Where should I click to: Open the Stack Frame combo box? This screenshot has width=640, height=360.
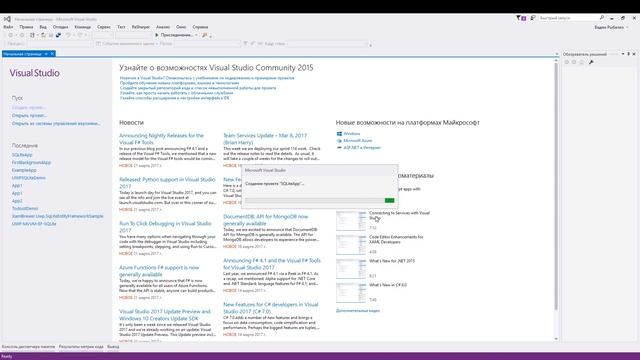327,43
